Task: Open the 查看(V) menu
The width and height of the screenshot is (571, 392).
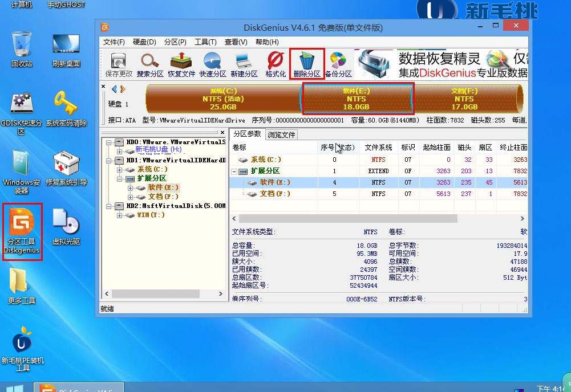Action: (236, 42)
